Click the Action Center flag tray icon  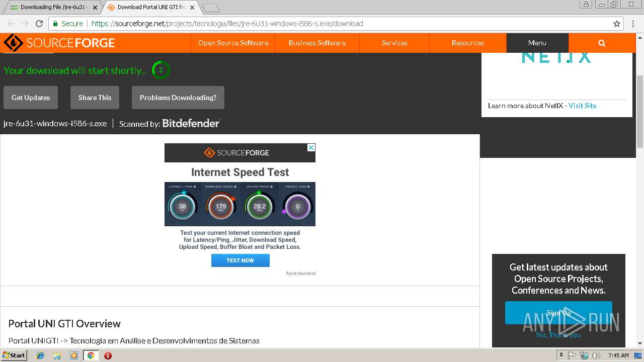click(x=573, y=355)
